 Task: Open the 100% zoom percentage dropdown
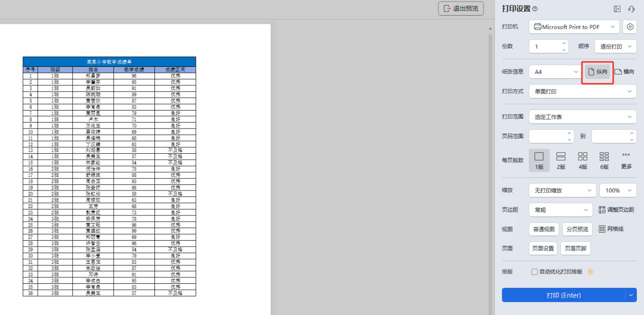618,190
